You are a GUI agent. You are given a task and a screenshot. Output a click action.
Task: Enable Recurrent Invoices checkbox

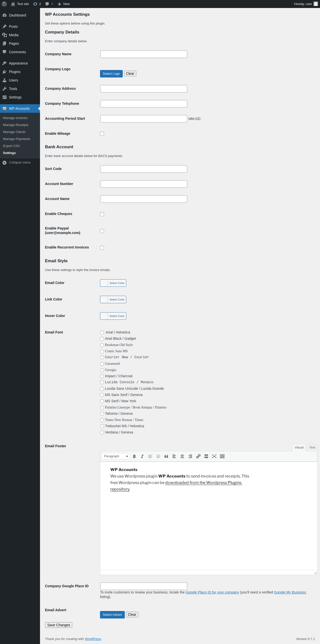[x=102, y=248]
